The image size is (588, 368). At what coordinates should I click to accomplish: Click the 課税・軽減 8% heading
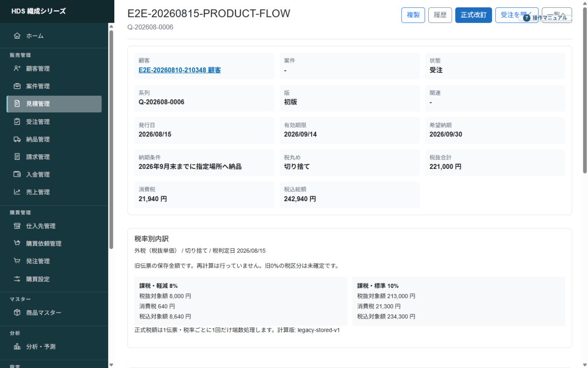[158, 286]
